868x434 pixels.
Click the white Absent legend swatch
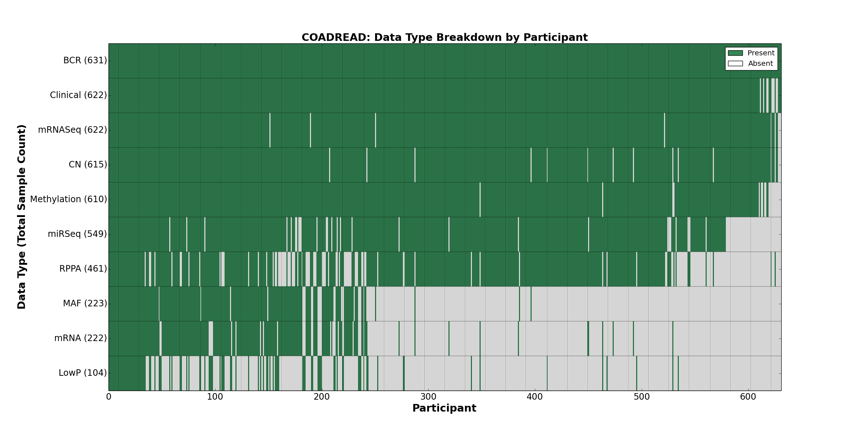click(735, 64)
